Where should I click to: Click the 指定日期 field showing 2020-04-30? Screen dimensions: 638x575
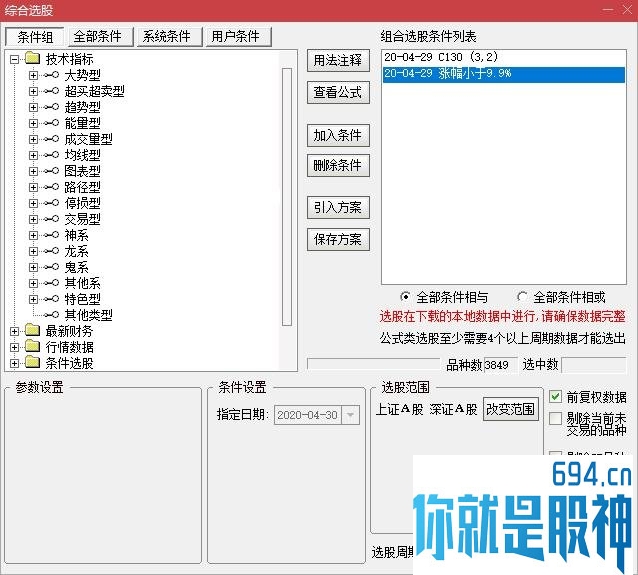pyautogui.click(x=308, y=415)
